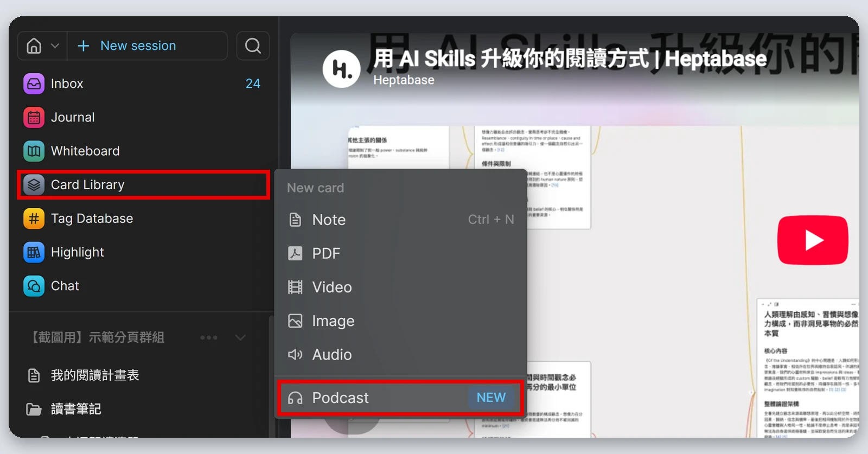Open Tag Database in the sidebar
This screenshot has width=868, height=454.
click(x=143, y=219)
